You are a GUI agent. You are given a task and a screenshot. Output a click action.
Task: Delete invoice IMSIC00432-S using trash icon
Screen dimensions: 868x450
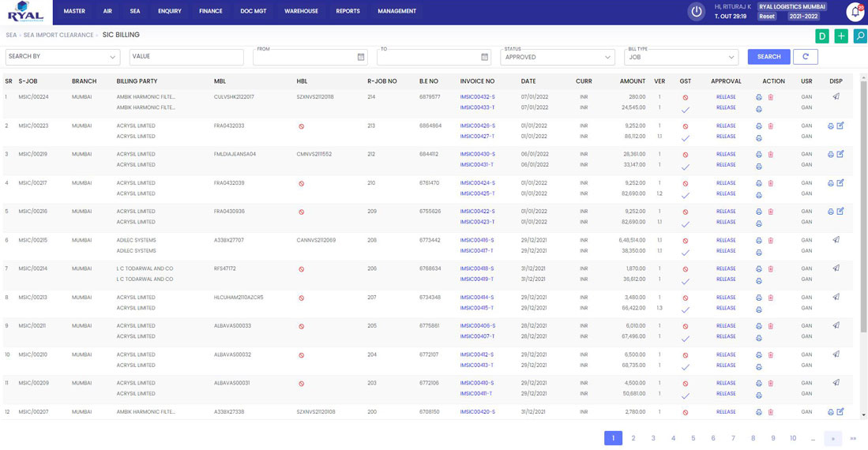point(771,97)
